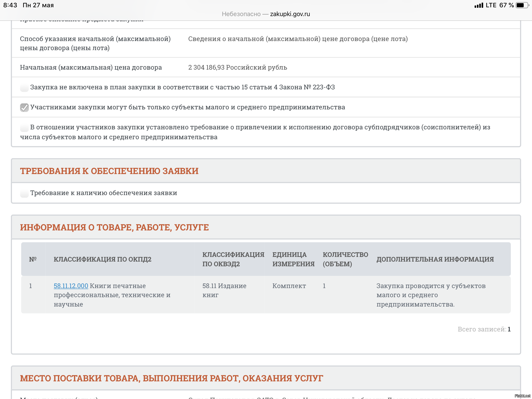Click 'Место поставки товара' section header
This screenshot has height=399, width=532.
171,378
